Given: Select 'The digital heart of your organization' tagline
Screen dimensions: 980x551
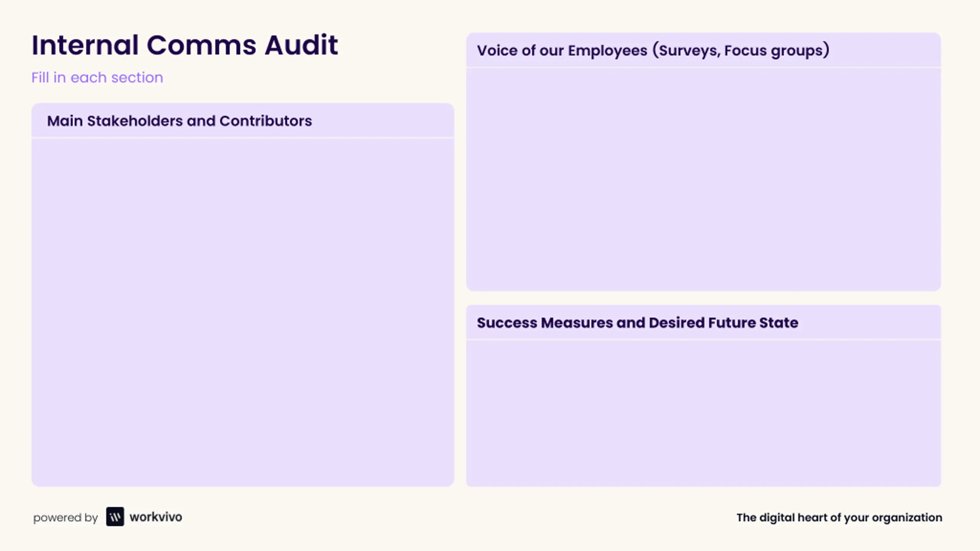Looking at the screenshot, I should pyautogui.click(x=839, y=517).
